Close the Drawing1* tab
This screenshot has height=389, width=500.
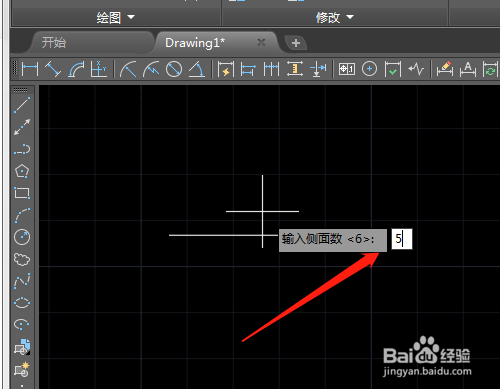pos(261,42)
